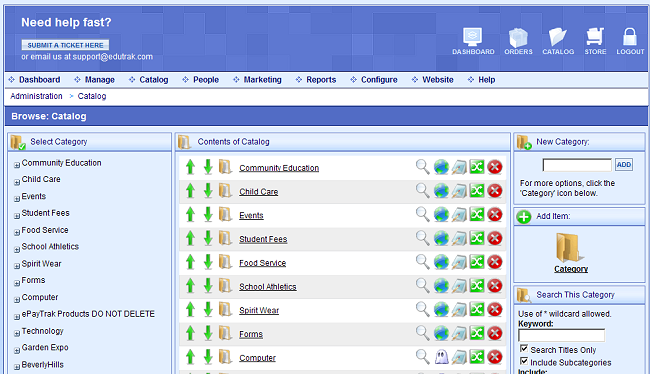Screen dimensions: 650x374
Task: Move Community Education down with green arrow
Action: (208, 167)
